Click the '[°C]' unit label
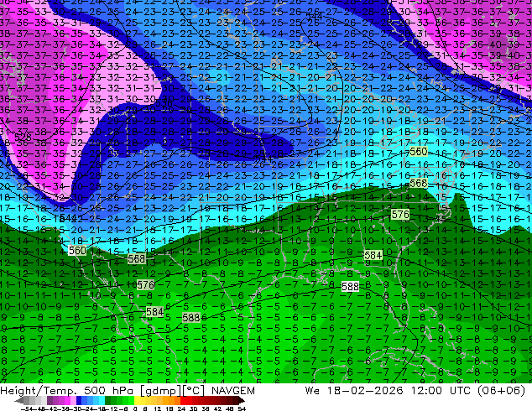The width and height of the screenshot is (532, 411). pyautogui.click(x=193, y=391)
